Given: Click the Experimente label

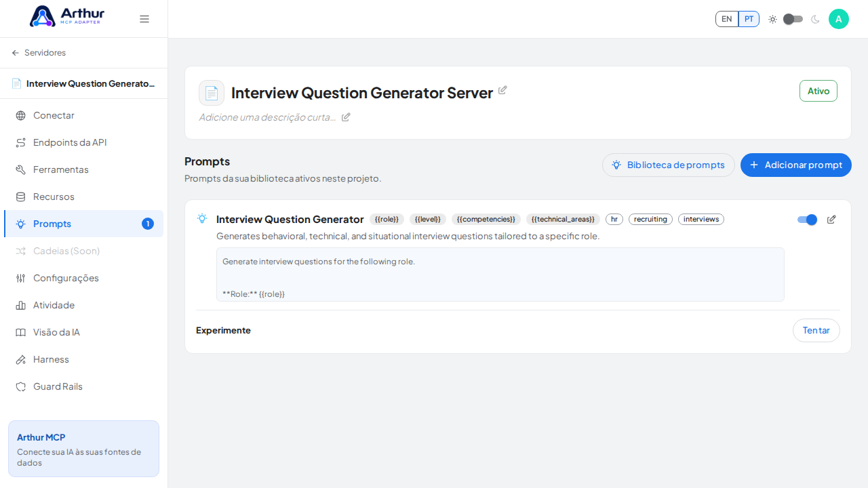Looking at the screenshot, I should (x=223, y=330).
